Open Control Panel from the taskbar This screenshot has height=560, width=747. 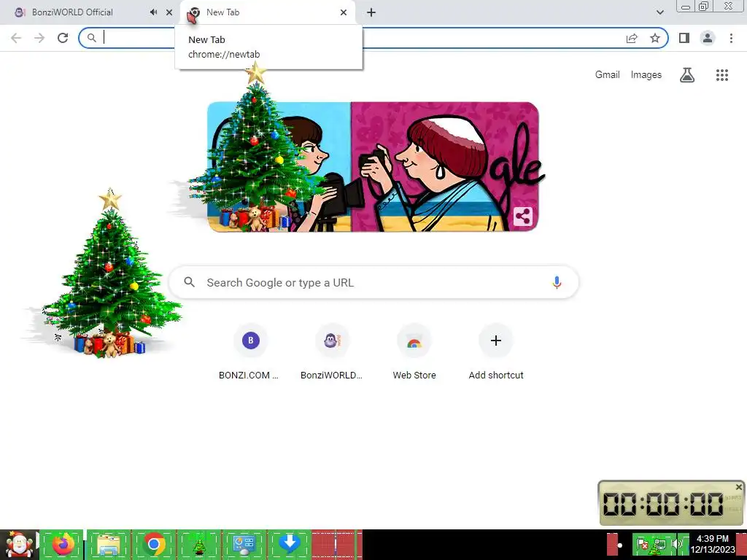[x=244, y=544]
